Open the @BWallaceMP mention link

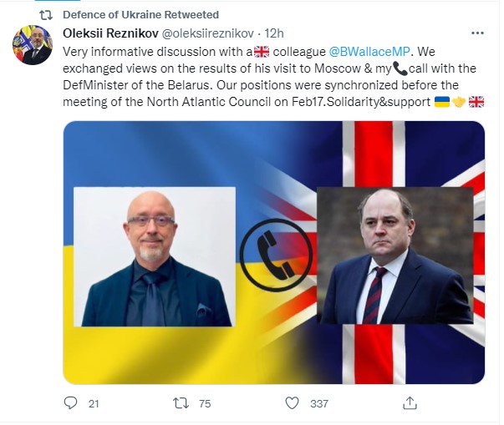tap(369, 52)
